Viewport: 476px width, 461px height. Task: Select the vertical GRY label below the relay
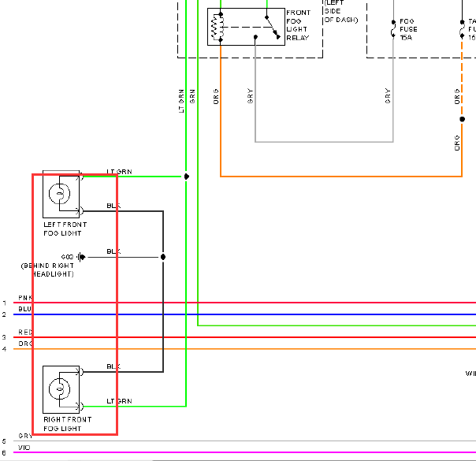(x=250, y=96)
